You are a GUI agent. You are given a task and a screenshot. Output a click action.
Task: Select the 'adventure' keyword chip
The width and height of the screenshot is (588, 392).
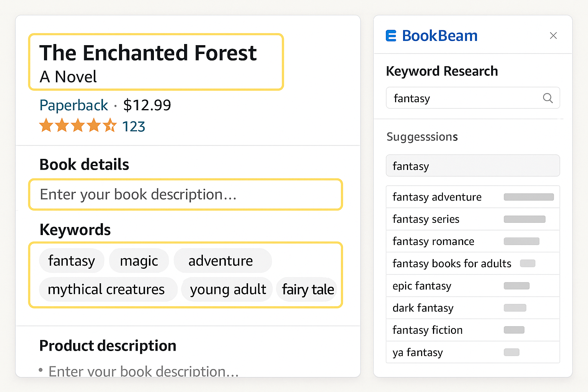pyautogui.click(x=220, y=261)
